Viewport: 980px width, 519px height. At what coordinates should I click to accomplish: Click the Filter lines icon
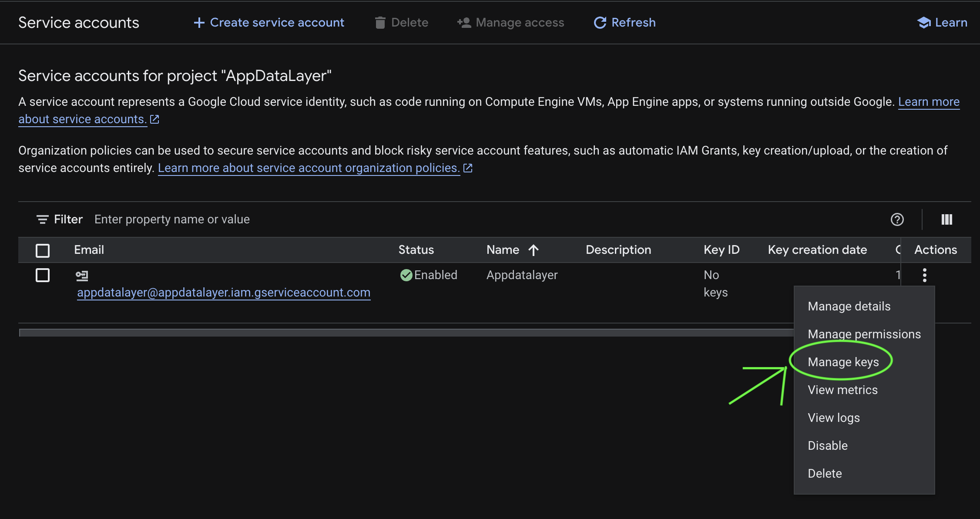click(x=42, y=219)
